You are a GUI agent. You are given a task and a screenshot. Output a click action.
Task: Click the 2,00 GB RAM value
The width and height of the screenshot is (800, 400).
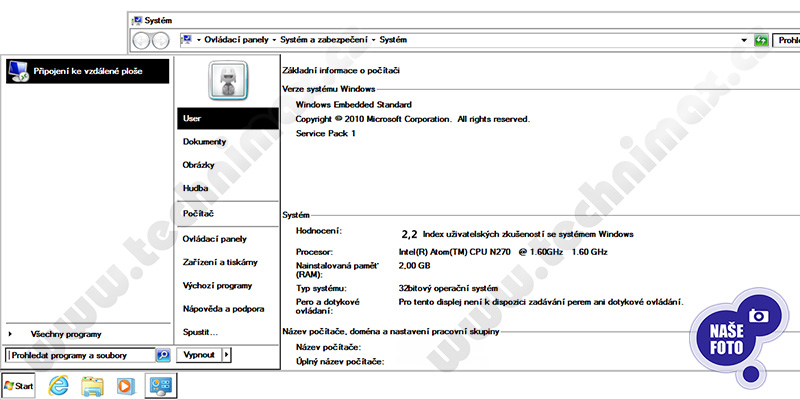[x=414, y=266]
